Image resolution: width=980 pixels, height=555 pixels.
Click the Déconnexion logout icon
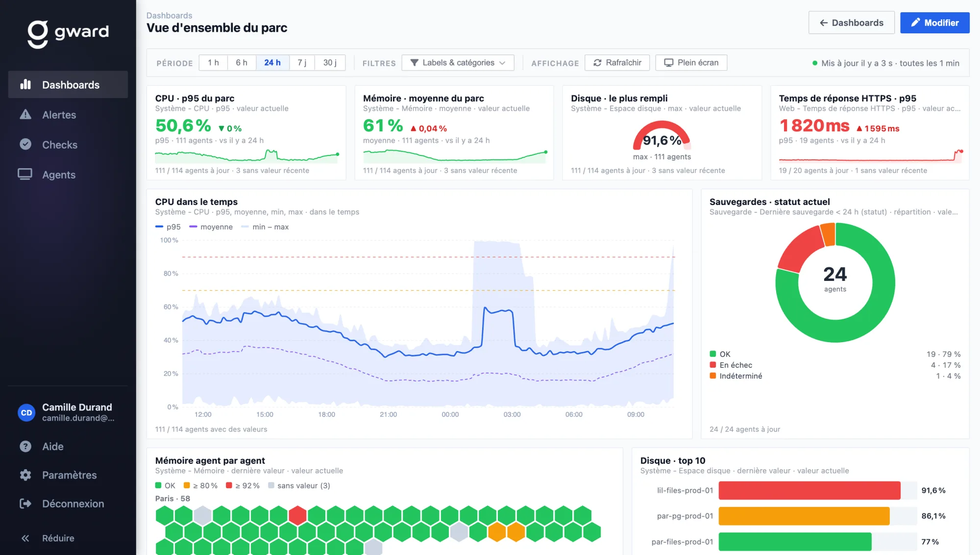tap(25, 504)
